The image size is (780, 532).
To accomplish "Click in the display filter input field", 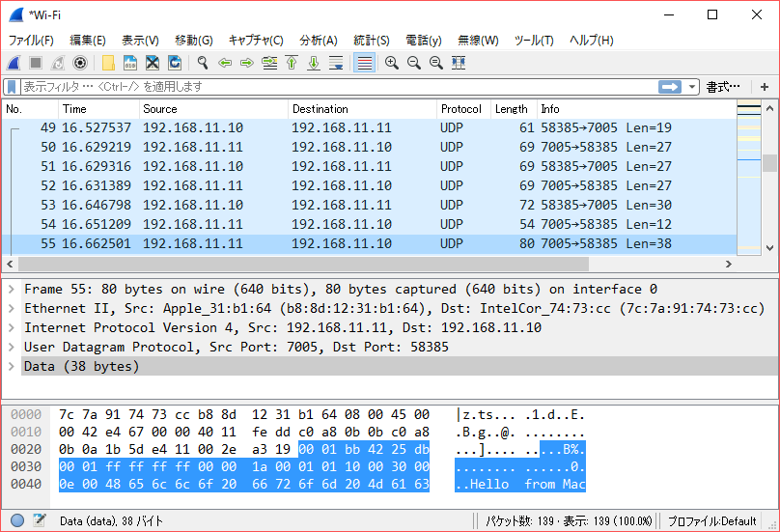I will [x=338, y=87].
